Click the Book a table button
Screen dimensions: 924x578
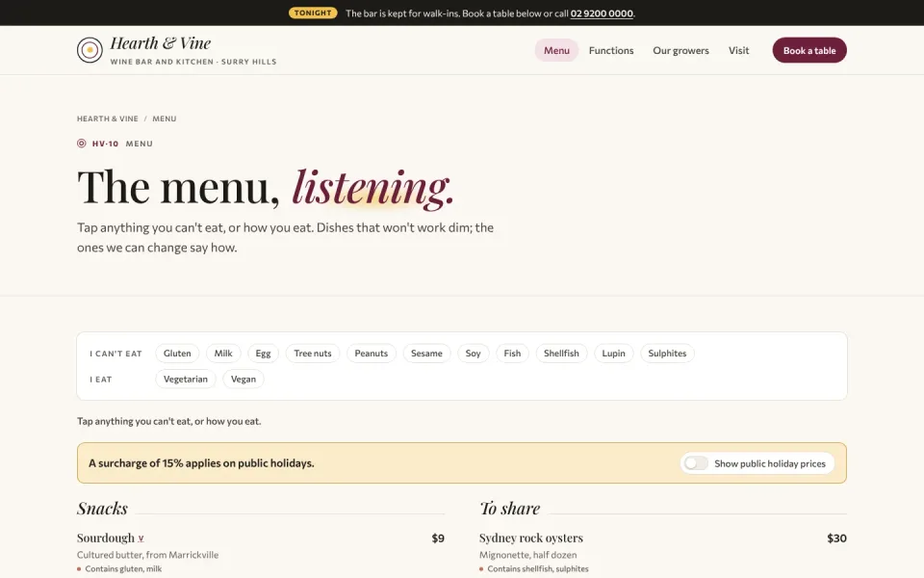[809, 50]
